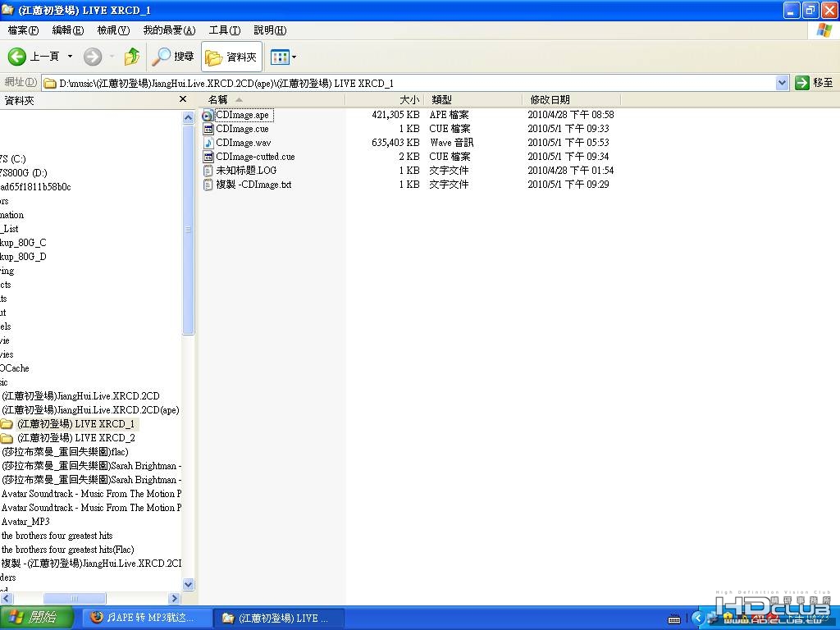Select kup_80G_C entry in folder tree
Image resolution: width=840 pixels, height=630 pixels.
[x=23, y=243]
